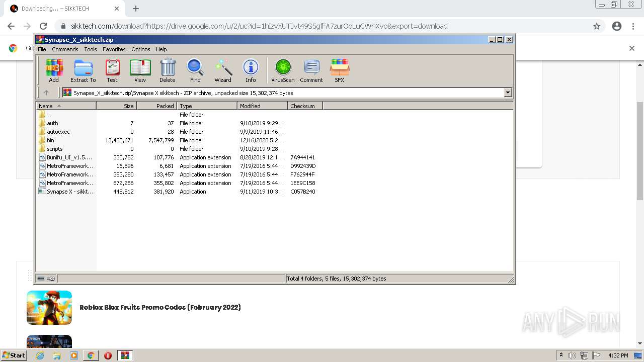Sort files by Type column
644x362 pixels.
coord(207,106)
